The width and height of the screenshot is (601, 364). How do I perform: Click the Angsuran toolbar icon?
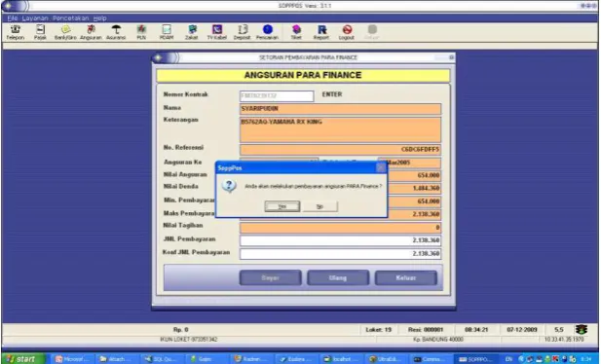[91, 32]
